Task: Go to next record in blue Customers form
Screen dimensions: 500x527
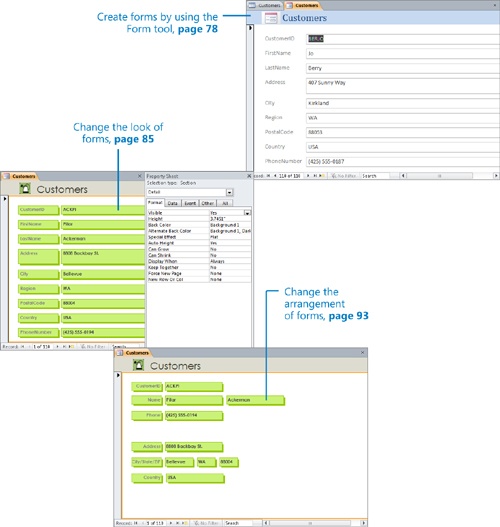Action: tap(308, 176)
